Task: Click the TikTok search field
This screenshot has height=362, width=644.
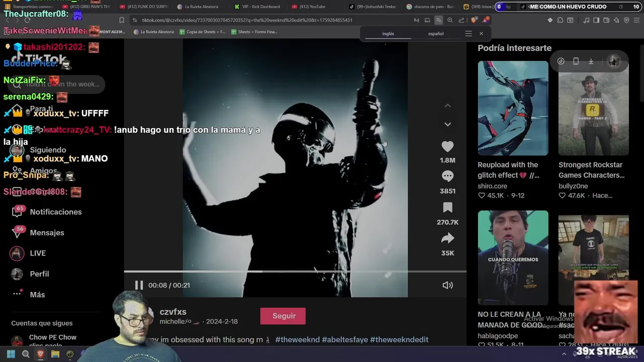Action: 57,84
